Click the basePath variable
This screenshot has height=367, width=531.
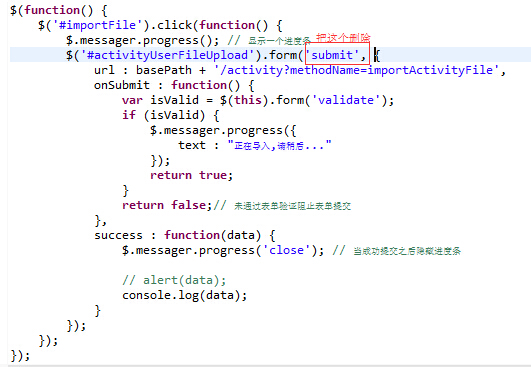tap(164, 70)
